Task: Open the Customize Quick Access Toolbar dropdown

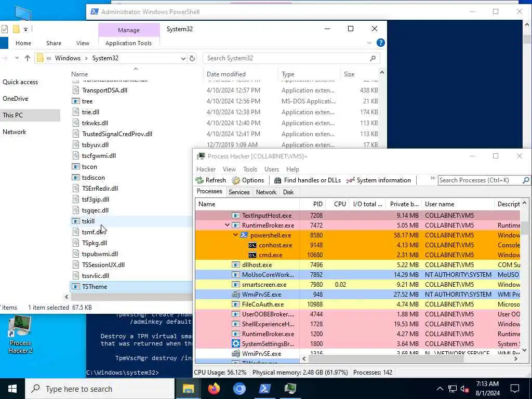Action: (25, 30)
